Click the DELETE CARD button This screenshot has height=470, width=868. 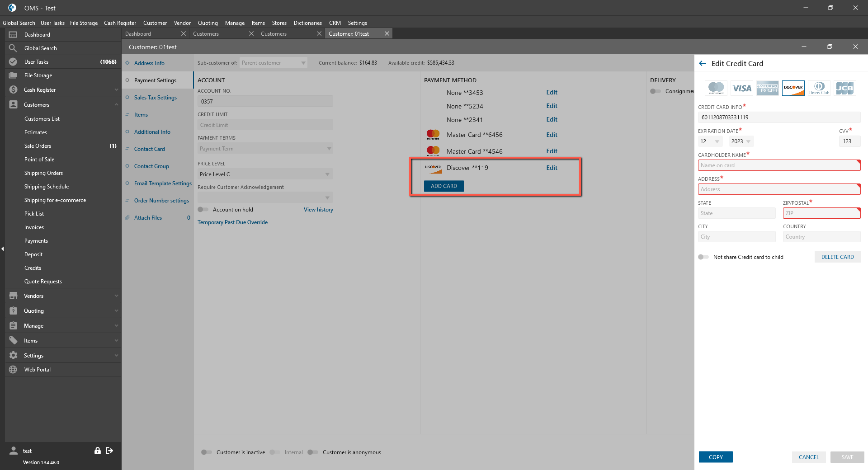coord(838,257)
